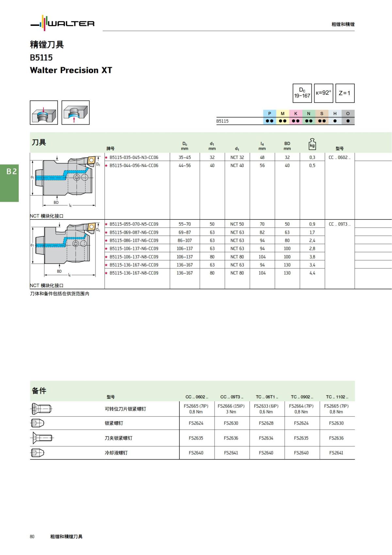This screenshot has width=392, height=555.
Task: Select part number B5115-069-087-N6-CC09
Action: (x=134, y=232)
